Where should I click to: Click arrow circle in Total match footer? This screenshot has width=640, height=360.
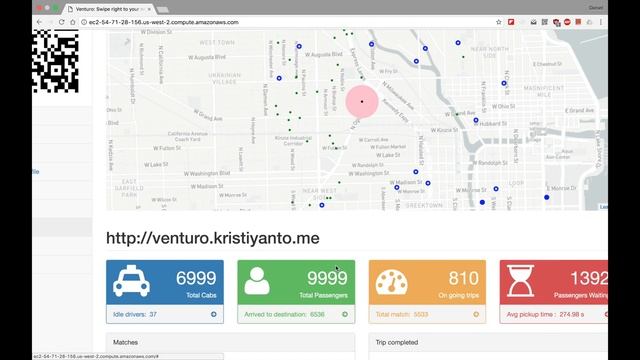click(476, 314)
